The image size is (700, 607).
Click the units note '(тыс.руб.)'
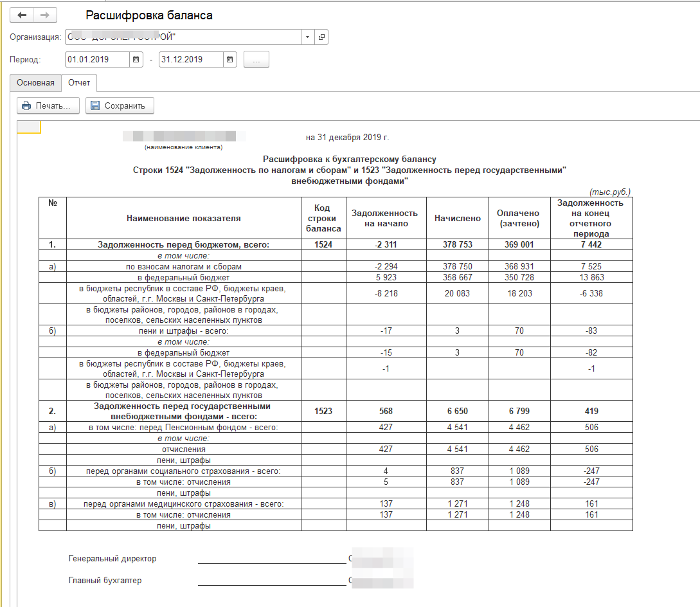610,192
